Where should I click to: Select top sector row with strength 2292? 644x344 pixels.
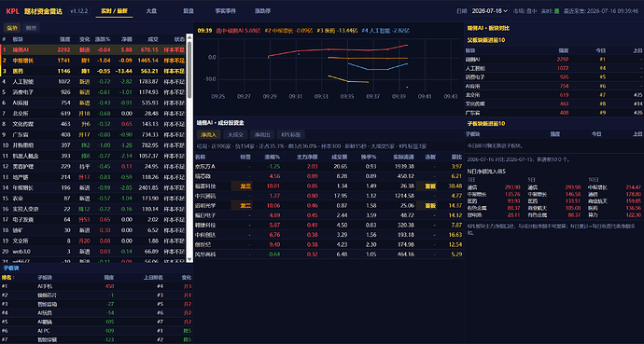click(93, 49)
